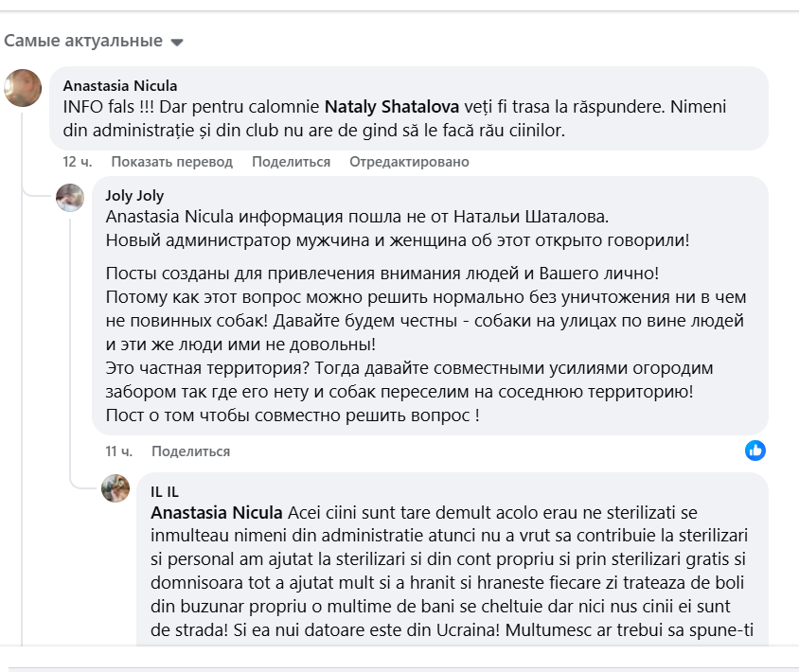Viewport: 799px width, 672px height.
Task: Click "Показать перевод" under the first comment
Action: click(x=171, y=162)
